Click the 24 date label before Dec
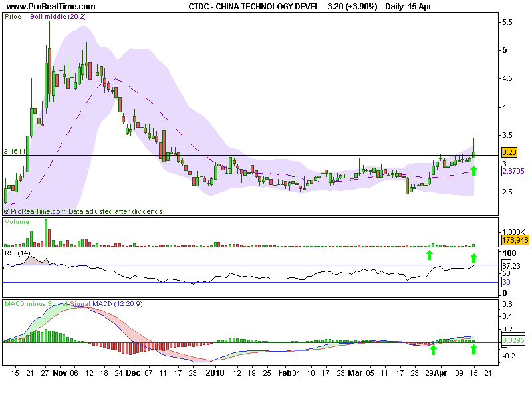This screenshot has width=532, height=399. [118, 373]
